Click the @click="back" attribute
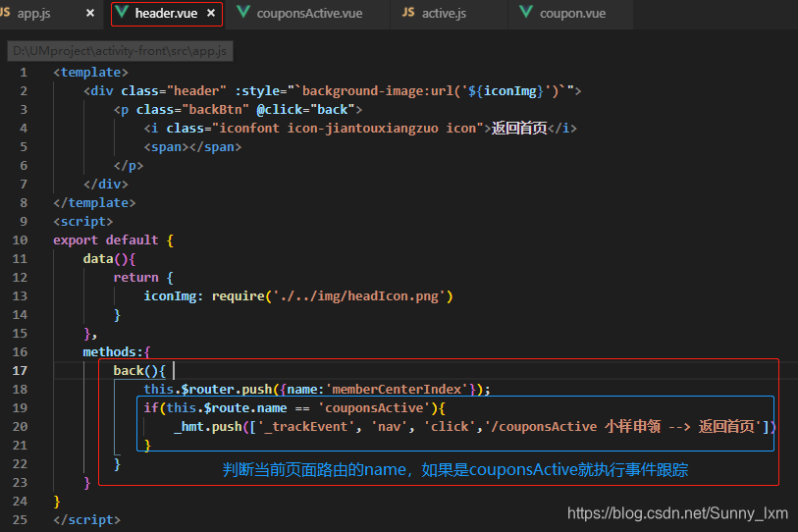The width and height of the screenshot is (798, 532). [306, 110]
